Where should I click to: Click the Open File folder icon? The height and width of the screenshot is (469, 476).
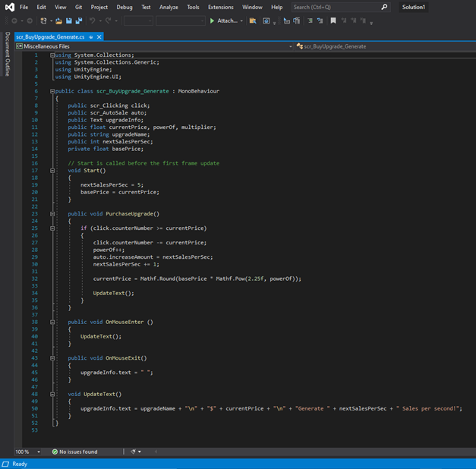tap(59, 21)
